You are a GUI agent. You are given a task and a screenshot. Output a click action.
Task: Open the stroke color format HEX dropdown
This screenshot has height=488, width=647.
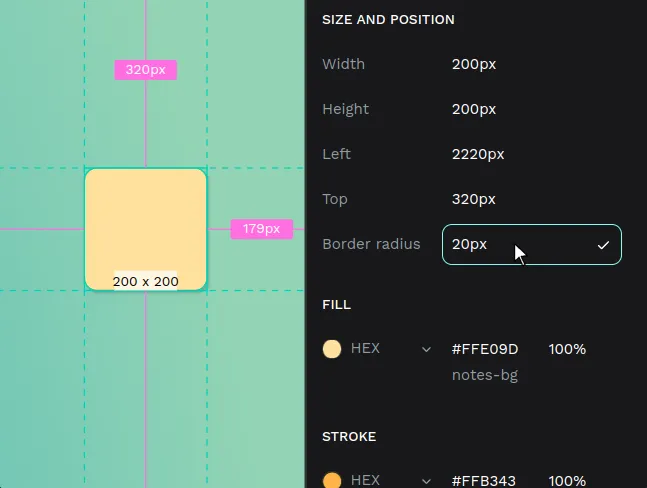pos(426,480)
